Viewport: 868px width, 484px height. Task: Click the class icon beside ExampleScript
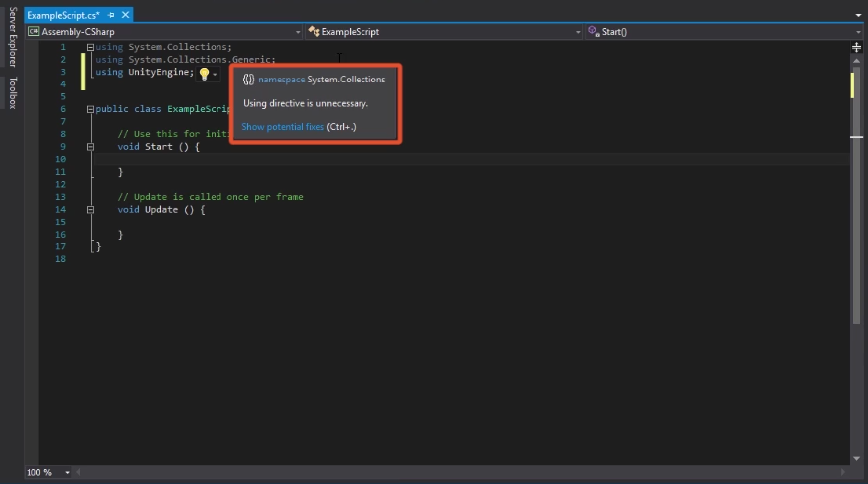pyautogui.click(x=314, y=32)
